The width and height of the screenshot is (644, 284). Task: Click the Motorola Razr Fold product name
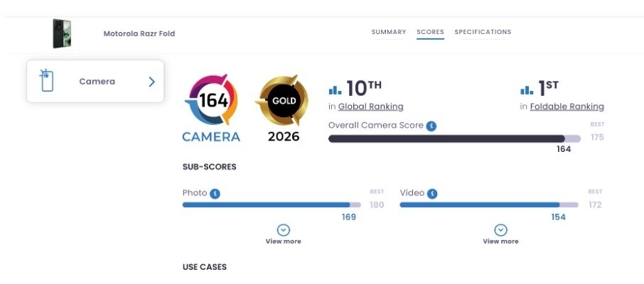point(139,33)
